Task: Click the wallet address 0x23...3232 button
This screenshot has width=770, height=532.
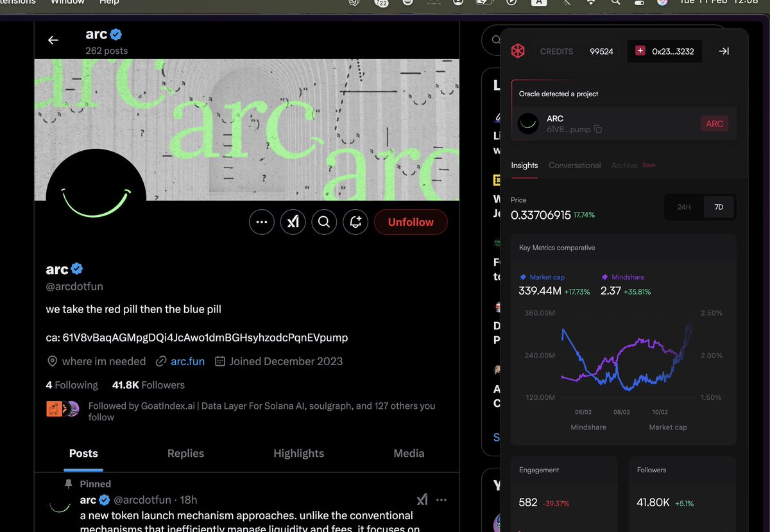Action: (x=665, y=51)
